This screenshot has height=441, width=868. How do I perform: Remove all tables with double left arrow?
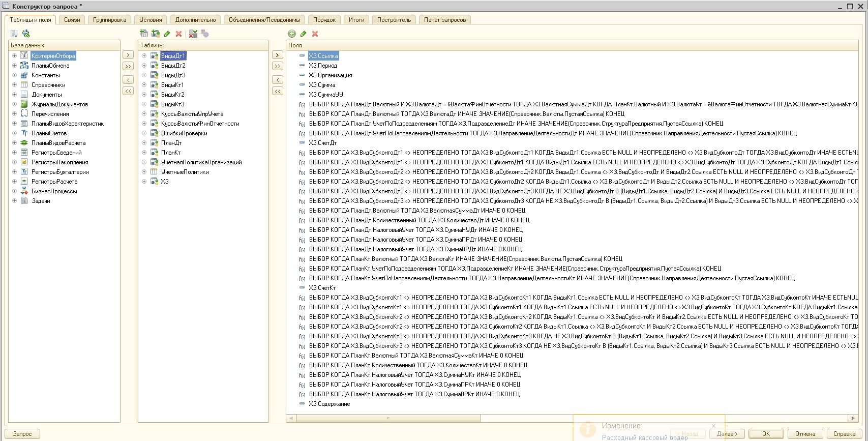(x=128, y=91)
